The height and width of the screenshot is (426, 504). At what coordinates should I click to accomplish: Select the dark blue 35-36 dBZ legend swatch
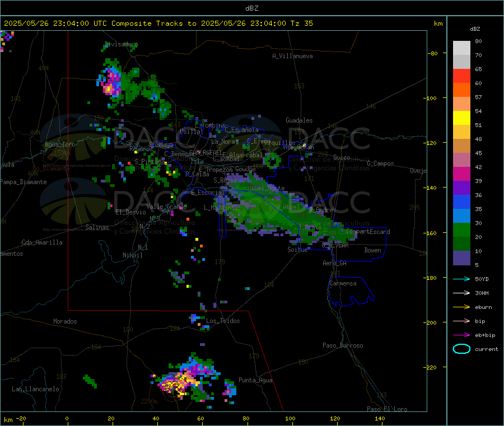coord(461,202)
